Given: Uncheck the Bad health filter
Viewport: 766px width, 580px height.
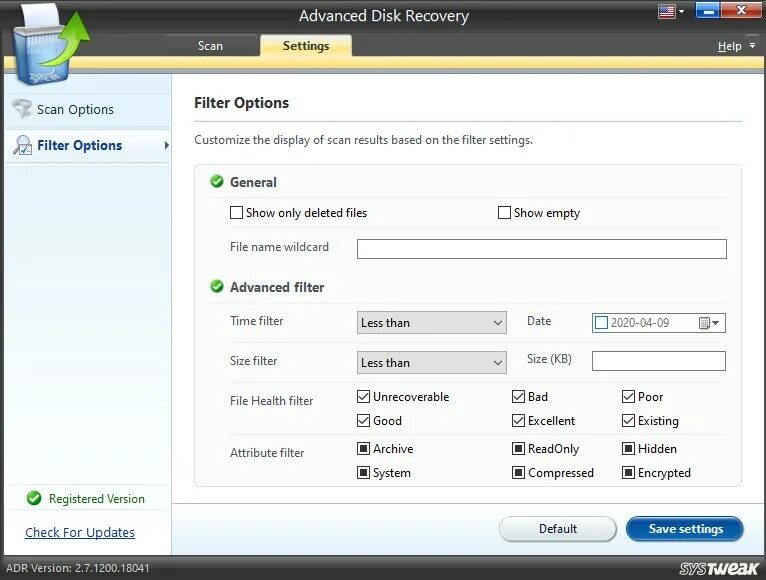Looking at the screenshot, I should 518,396.
